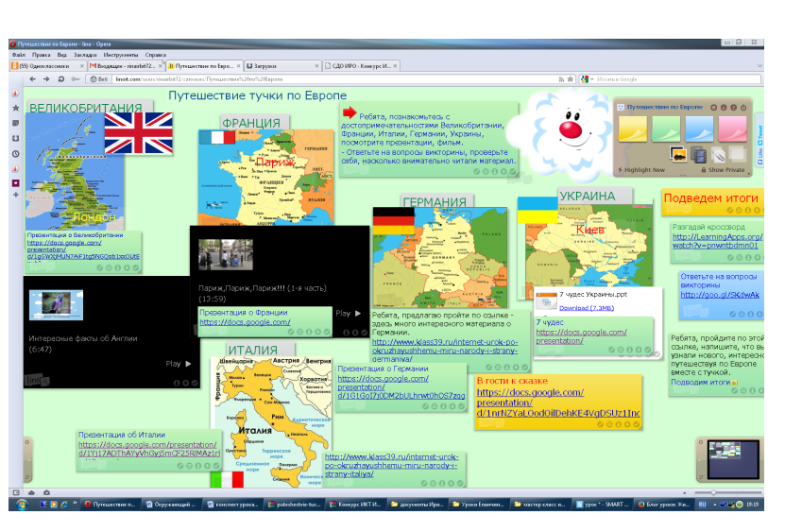Open the password wand key icon
The height and width of the screenshot is (532, 785).
(75, 79)
